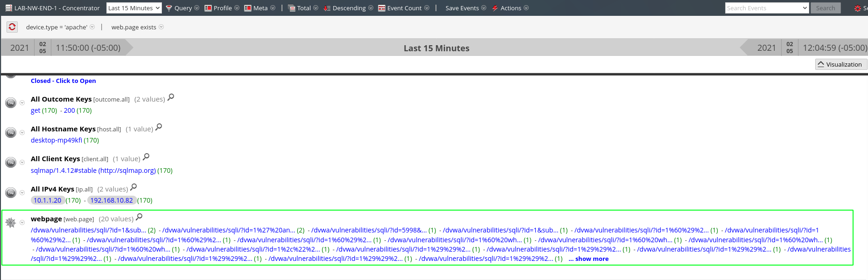Click magnifier next to All Client Keys
The image size is (868, 280).
[x=146, y=157]
